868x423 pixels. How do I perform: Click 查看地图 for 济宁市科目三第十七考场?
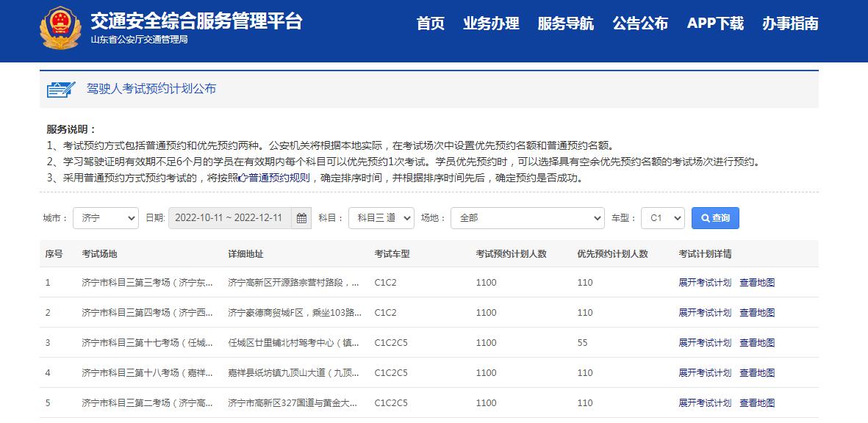point(756,342)
